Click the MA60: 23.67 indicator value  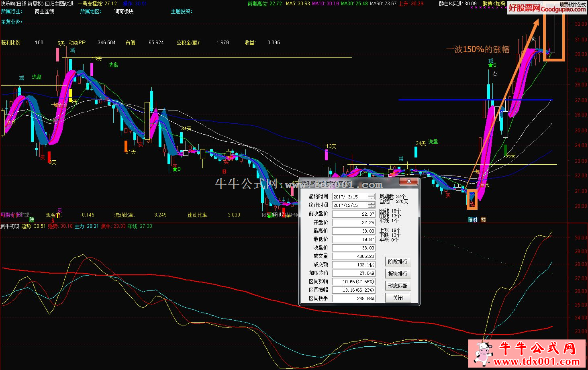click(383, 4)
